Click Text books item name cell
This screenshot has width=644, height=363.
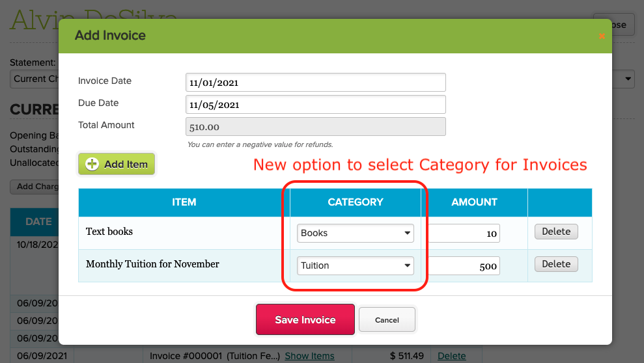coord(109,232)
